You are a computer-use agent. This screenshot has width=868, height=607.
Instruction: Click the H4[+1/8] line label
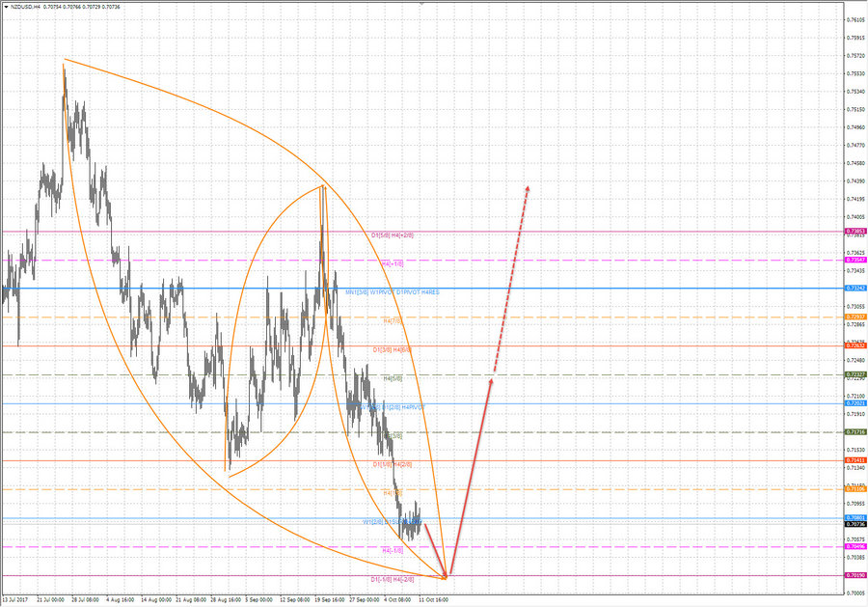393,264
